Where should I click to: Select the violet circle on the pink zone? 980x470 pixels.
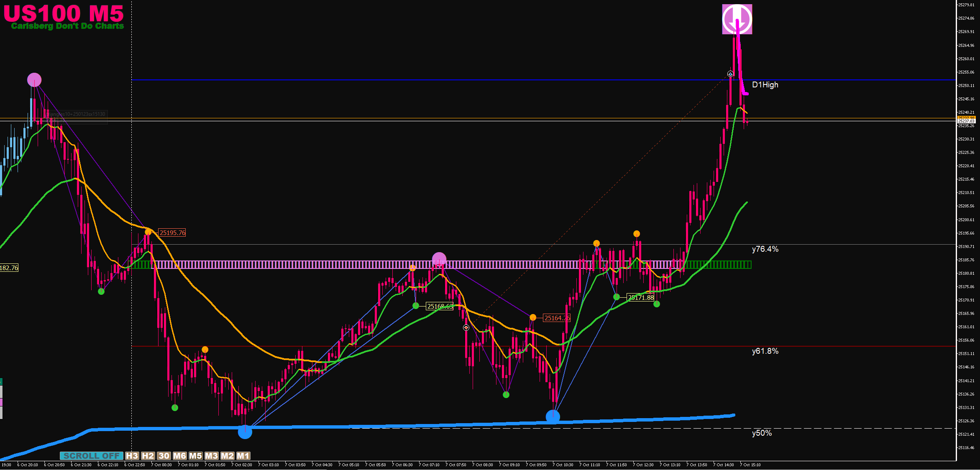pos(439,259)
